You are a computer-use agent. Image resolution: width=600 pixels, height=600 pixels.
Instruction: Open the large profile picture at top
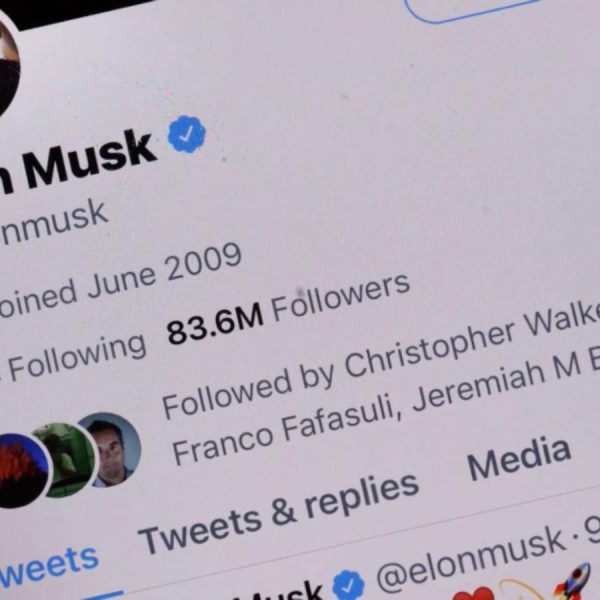click(x=8, y=65)
